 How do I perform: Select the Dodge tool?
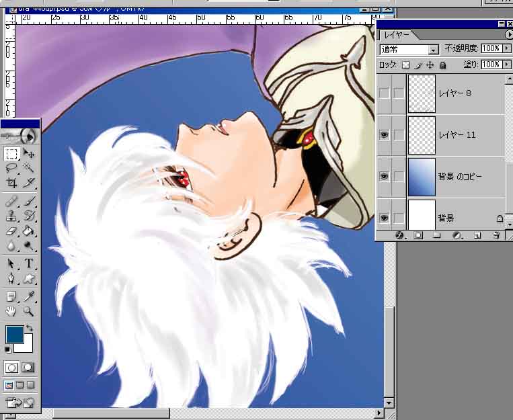pos(29,245)
